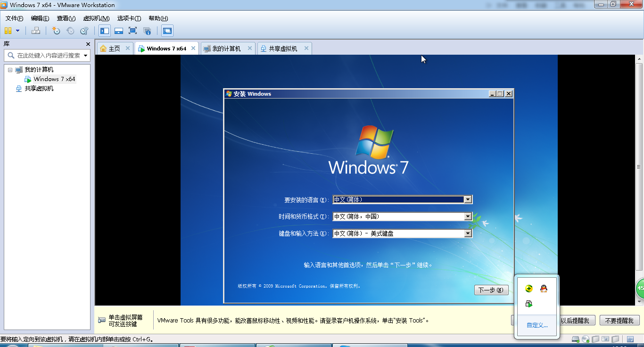Viewport: 644px width, 347px height.
Task: Close the 安装 Windows setup dialog
Action: [509, 94]
